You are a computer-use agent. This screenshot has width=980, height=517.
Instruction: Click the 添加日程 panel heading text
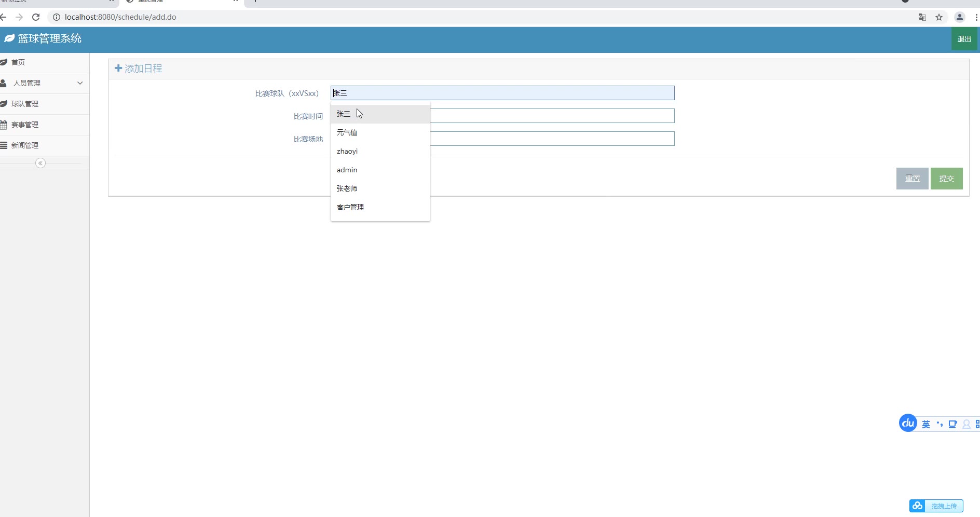pos(143,69)
